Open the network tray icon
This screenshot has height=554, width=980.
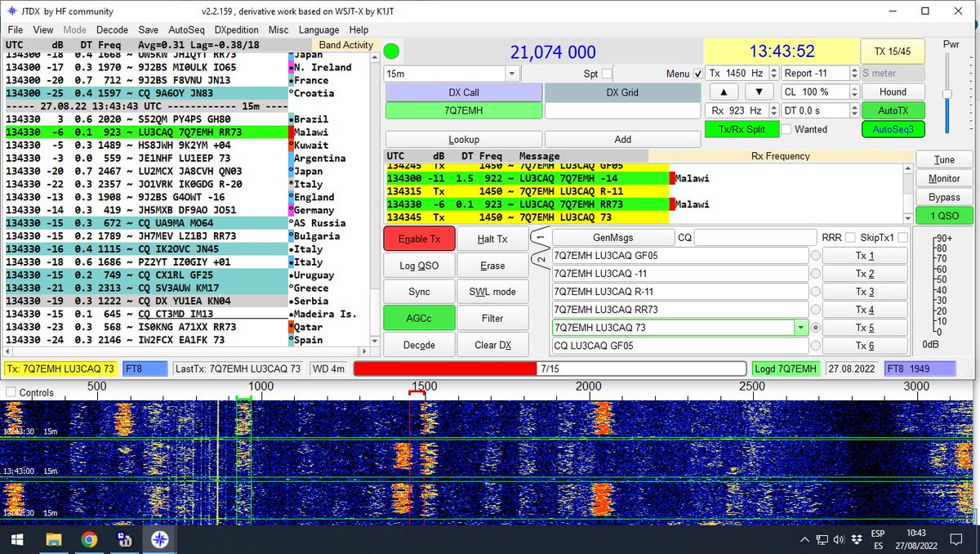(822, 539)
